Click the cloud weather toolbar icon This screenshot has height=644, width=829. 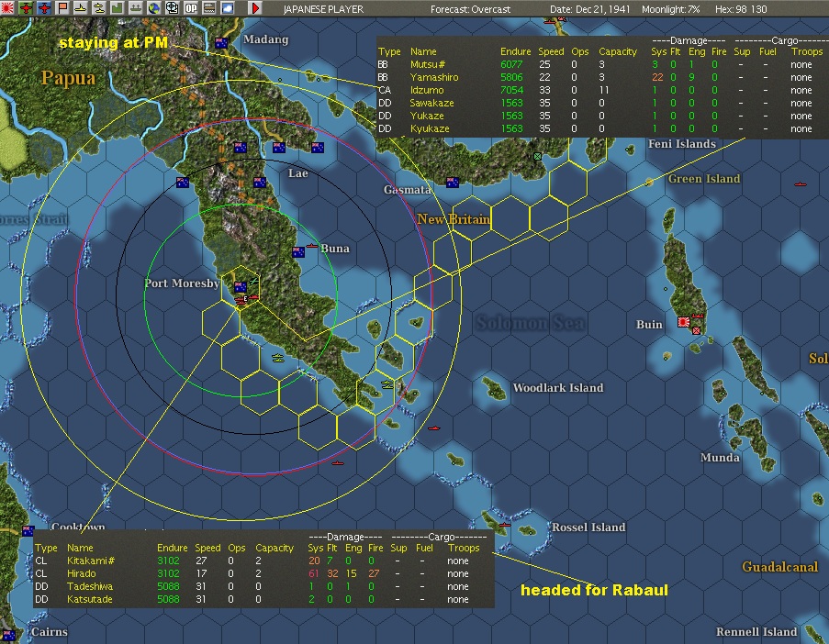(228, 8)
